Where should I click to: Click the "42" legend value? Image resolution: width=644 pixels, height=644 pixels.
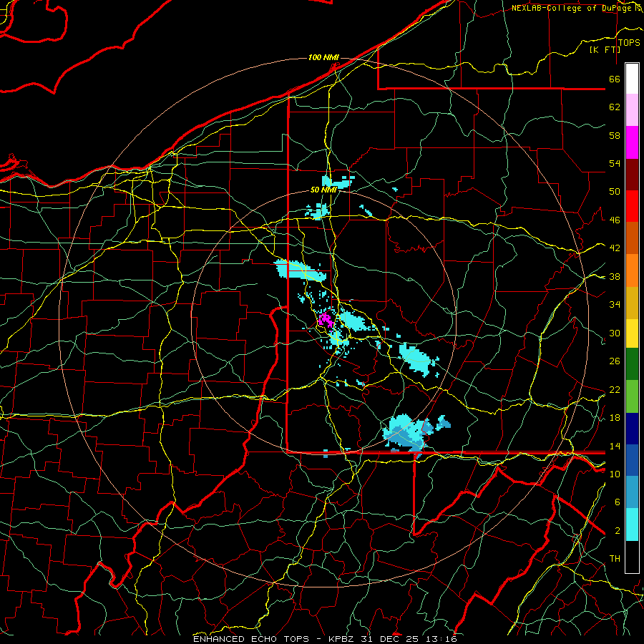[x=615, y=248]
